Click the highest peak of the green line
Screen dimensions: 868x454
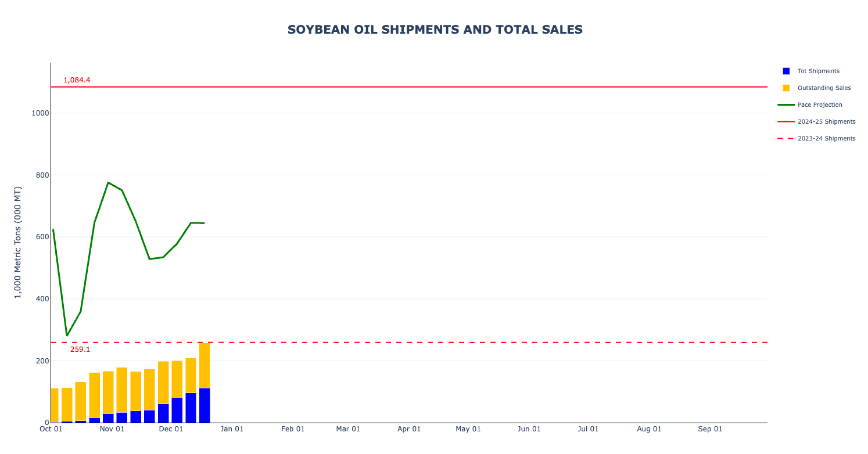(x=108, y=182)
